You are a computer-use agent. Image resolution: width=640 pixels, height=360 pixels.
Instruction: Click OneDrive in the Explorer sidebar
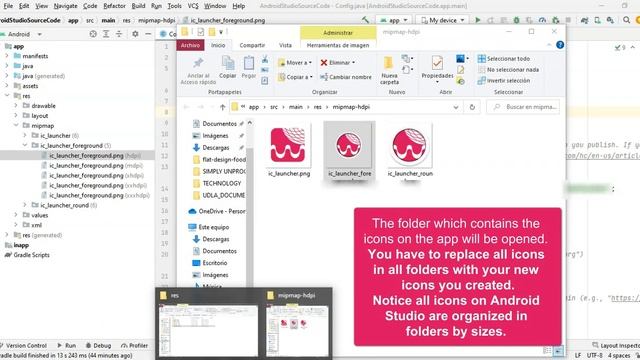coord(217,211)
